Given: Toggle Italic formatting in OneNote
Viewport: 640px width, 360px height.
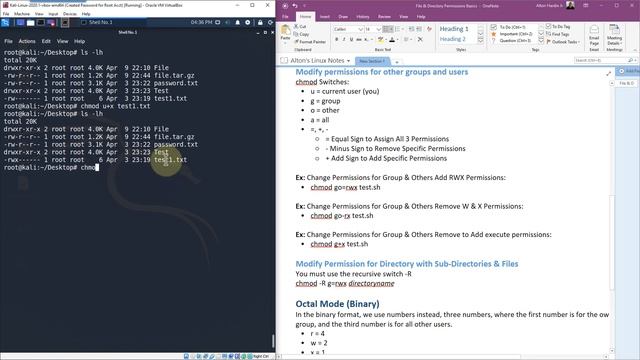Looking at the screenshot, I should (x=344, y=40).
